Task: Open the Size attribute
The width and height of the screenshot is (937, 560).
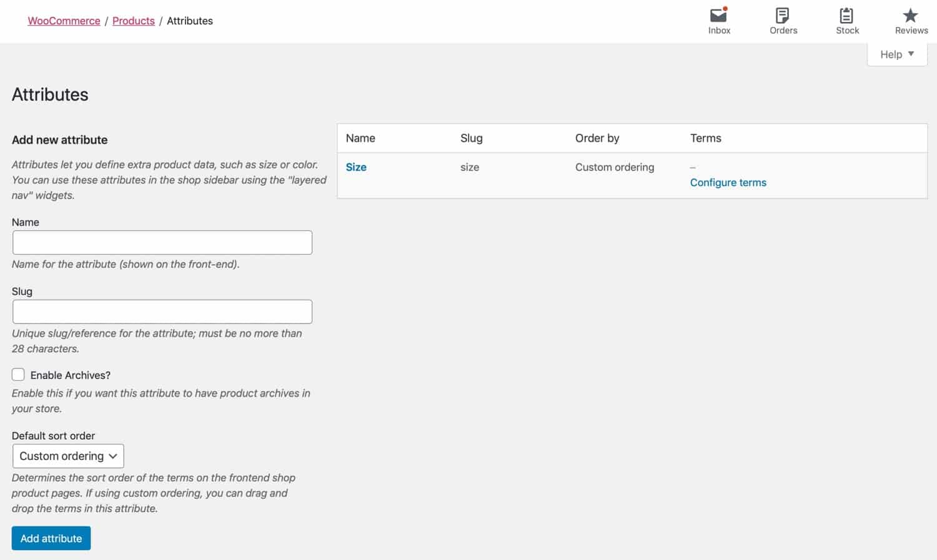Action: click(356, 167)
